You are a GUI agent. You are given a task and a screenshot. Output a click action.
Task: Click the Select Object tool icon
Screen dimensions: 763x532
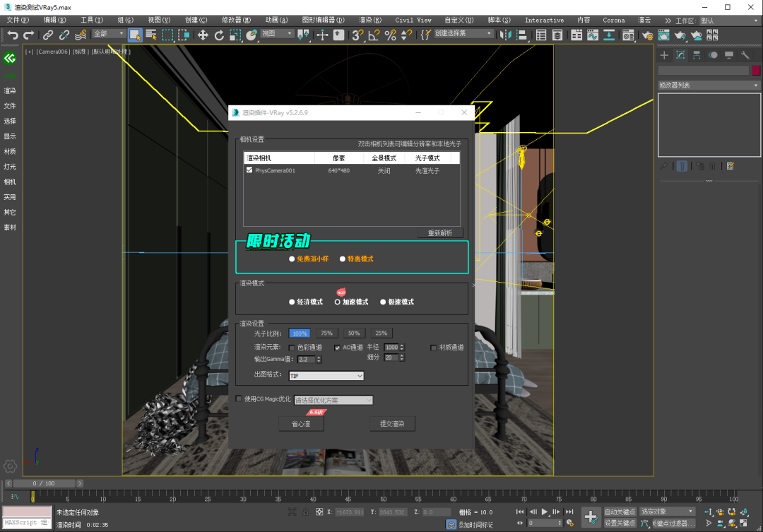(x=135, y=35)
